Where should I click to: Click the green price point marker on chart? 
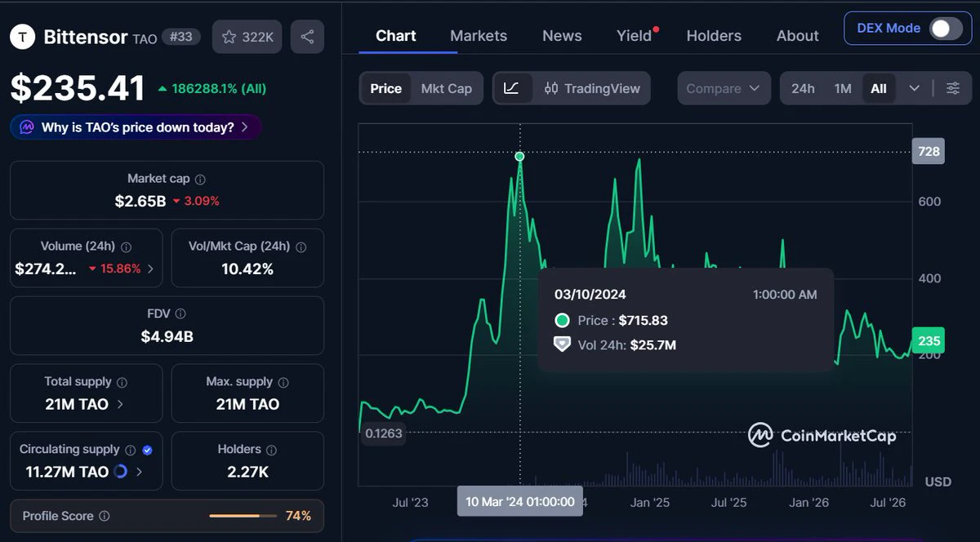click(x=519, y=156)
